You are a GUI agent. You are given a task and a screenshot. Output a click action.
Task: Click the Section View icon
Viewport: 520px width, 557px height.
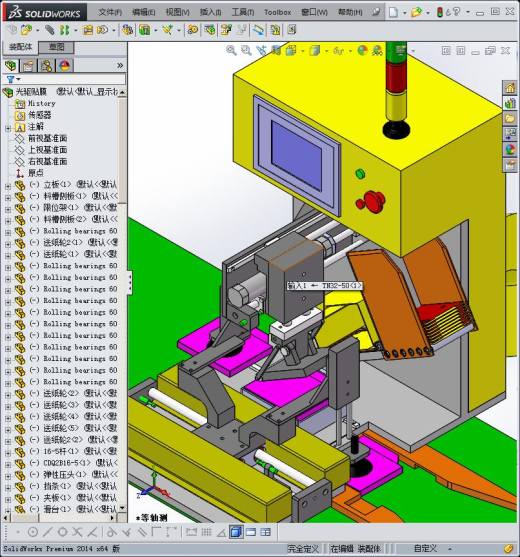pos(276,50)
